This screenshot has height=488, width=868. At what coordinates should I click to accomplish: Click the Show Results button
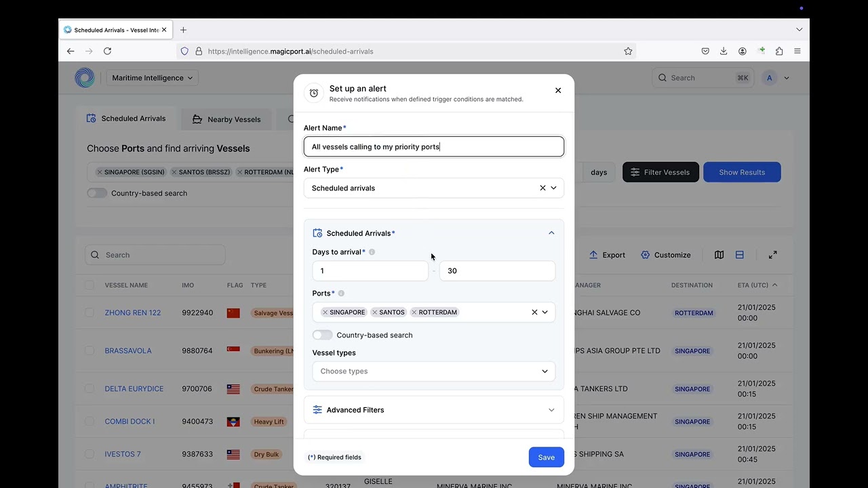coord(742,172)
